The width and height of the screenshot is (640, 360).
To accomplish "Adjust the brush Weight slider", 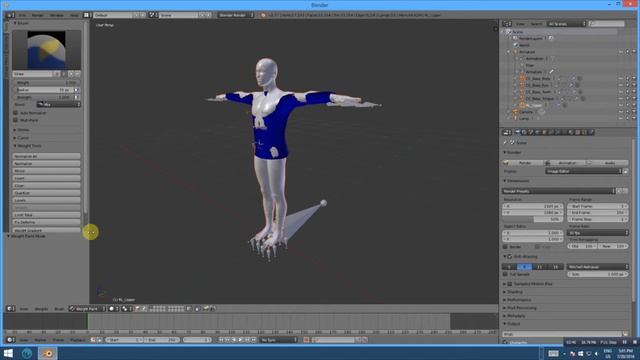I will click(47, 82).
